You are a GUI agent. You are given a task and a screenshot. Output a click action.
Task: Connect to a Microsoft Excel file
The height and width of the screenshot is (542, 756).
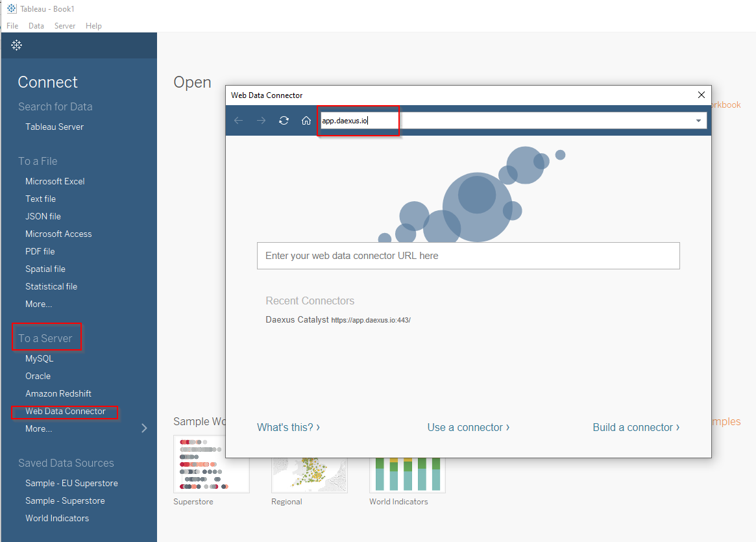[x=55, y=181]
